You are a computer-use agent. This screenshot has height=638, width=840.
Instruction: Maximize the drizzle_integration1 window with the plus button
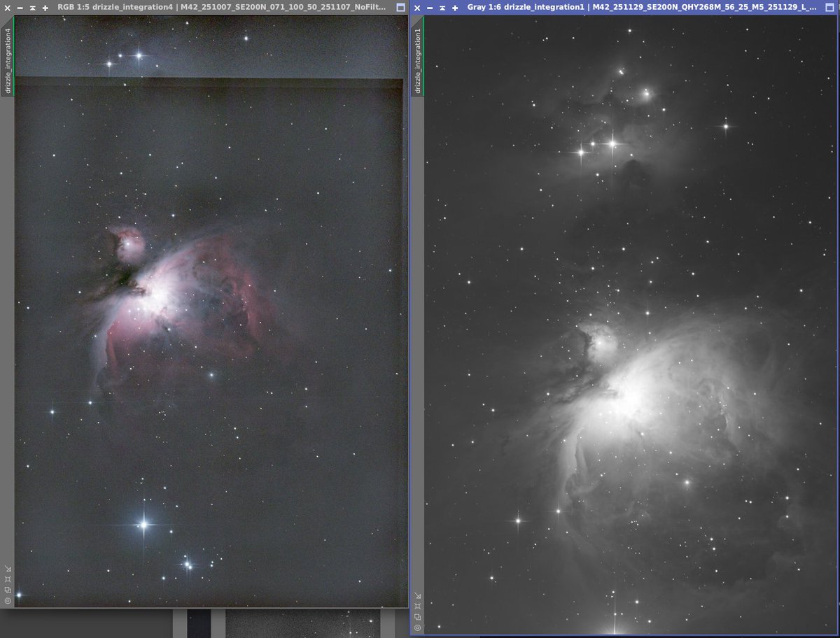click(x=455, y=8)
